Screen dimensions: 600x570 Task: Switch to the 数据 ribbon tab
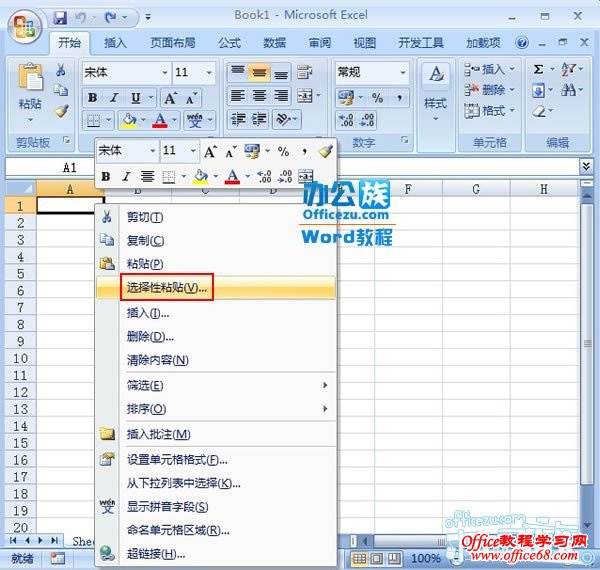pyautogui.click(x=274, y=42)
